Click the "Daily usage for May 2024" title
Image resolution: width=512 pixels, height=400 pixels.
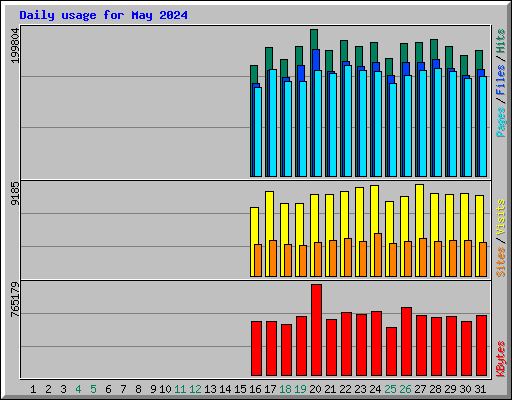coord(103,15)
